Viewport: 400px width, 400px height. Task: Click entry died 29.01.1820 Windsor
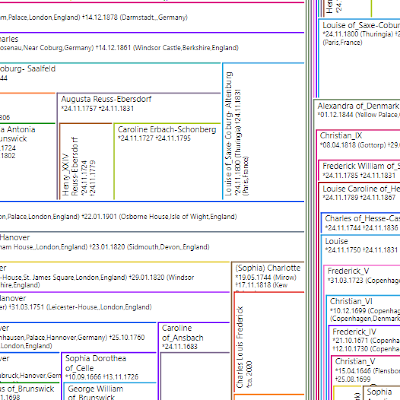115,277
